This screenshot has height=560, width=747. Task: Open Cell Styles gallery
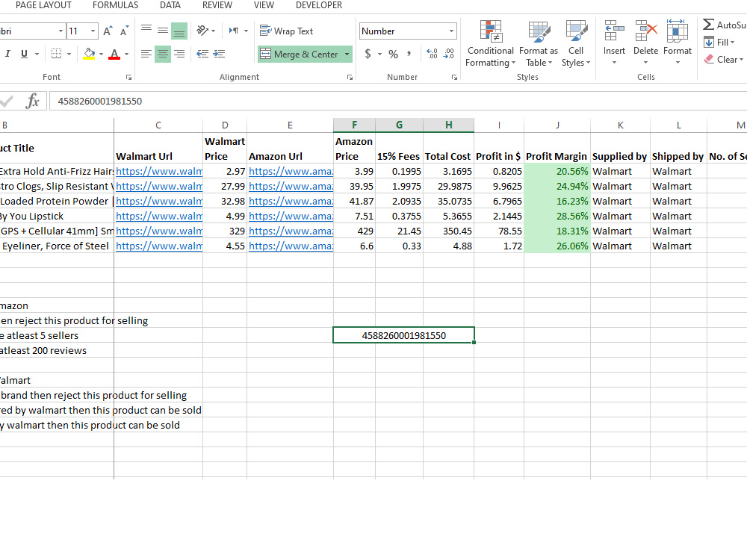575,44
